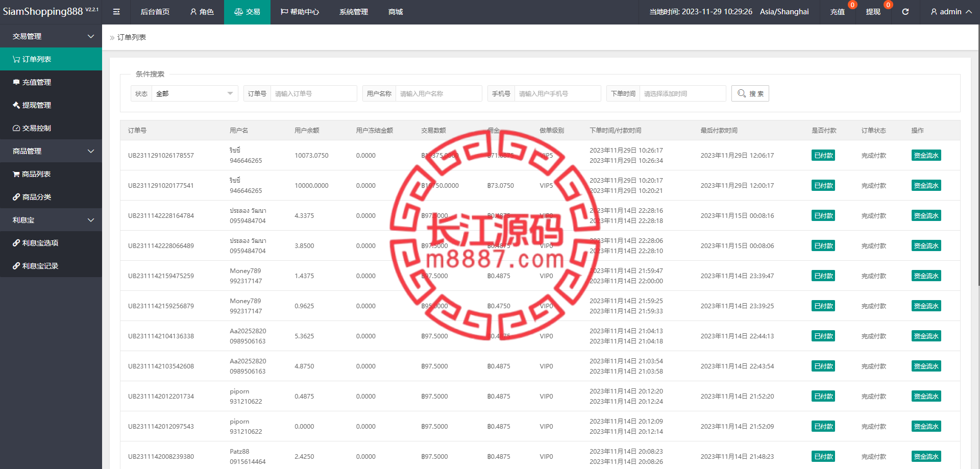Click 资金流水 for order UB2311142103542608
This screenshot has width=980, height=469.
[x=926, y=366]
